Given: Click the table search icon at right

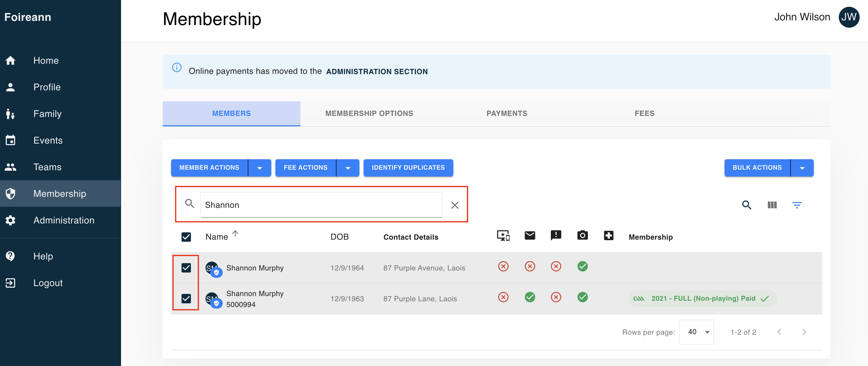Looking at the screenshot, I should click(x=747, y=205).
